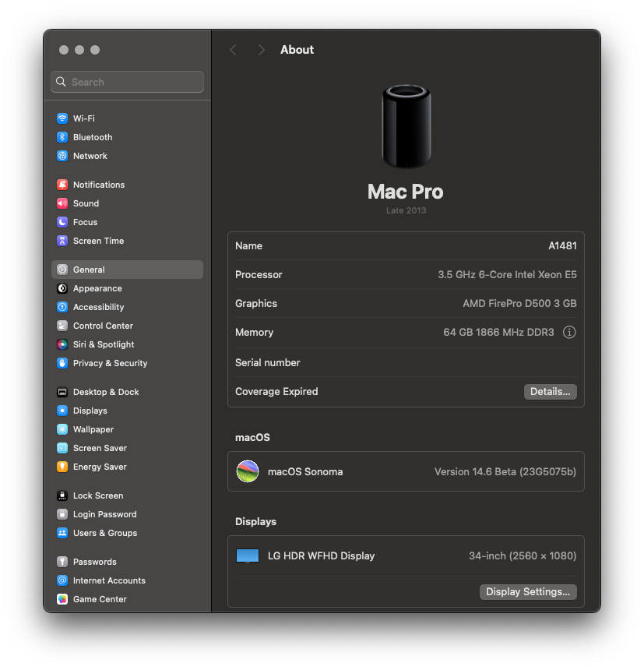
Task: Click the Coverage Expired label
Action: pos(276,391)
